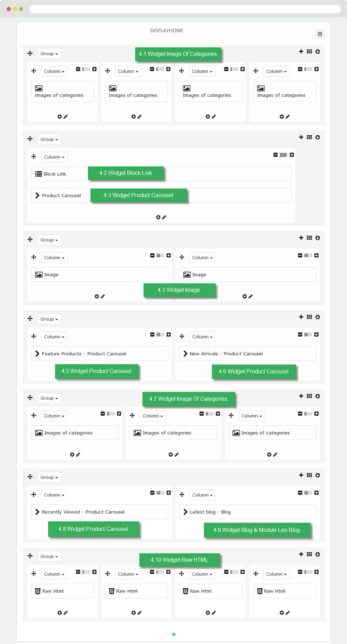Click width-increase plus icon of Block Link column

coord(292,155)
